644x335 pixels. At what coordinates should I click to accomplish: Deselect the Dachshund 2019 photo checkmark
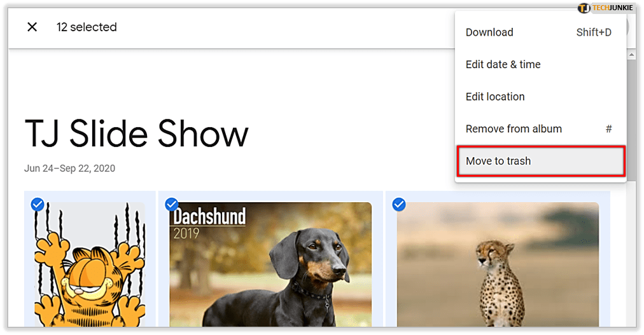point(172,204)
